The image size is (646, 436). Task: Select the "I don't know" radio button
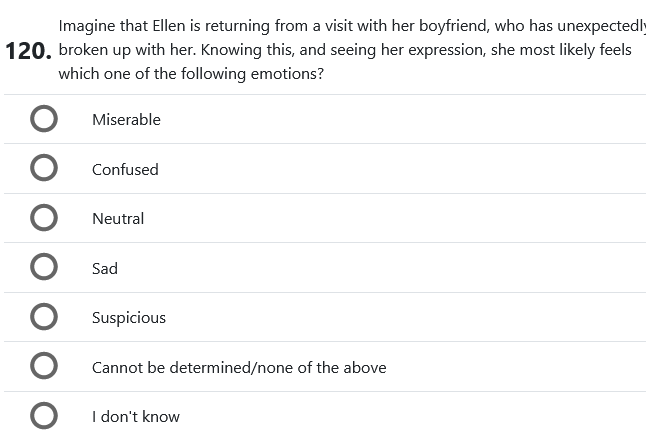pos(43,416)
